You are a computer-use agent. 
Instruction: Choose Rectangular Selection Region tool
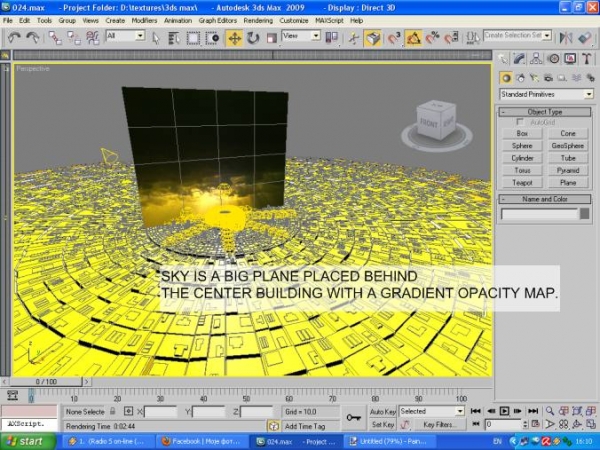(193, 38)
